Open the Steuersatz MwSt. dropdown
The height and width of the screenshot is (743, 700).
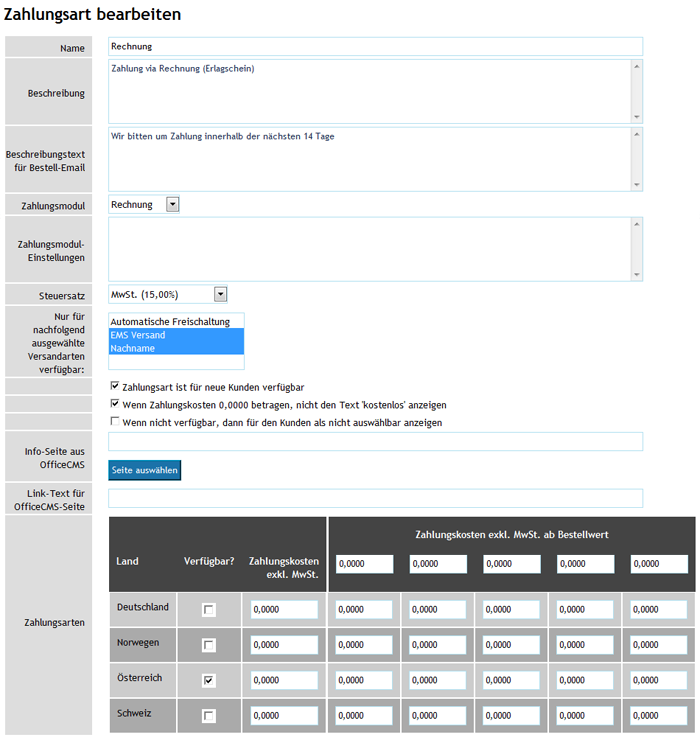pos(168,294)
